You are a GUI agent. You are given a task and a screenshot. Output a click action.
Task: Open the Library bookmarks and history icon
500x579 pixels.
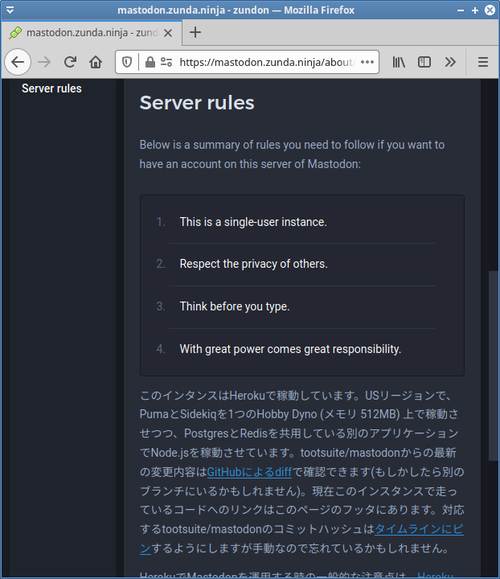coord(398,62)
